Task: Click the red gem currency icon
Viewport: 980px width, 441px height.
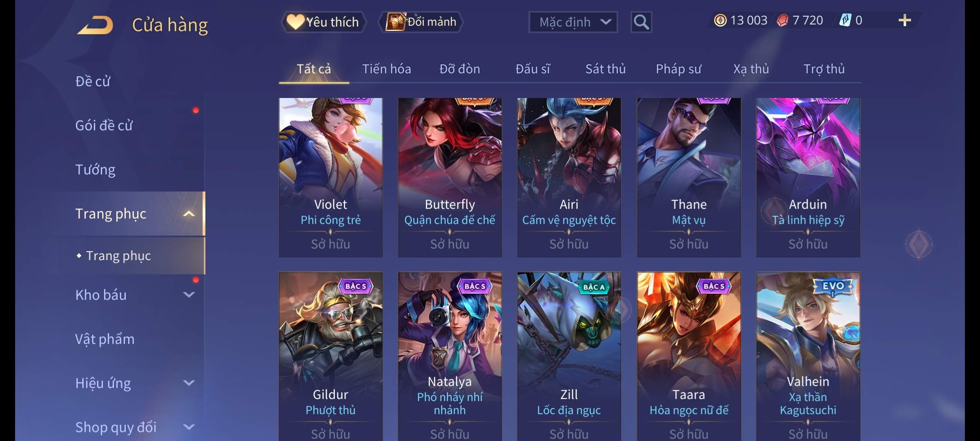Action: tap(782, 20)
